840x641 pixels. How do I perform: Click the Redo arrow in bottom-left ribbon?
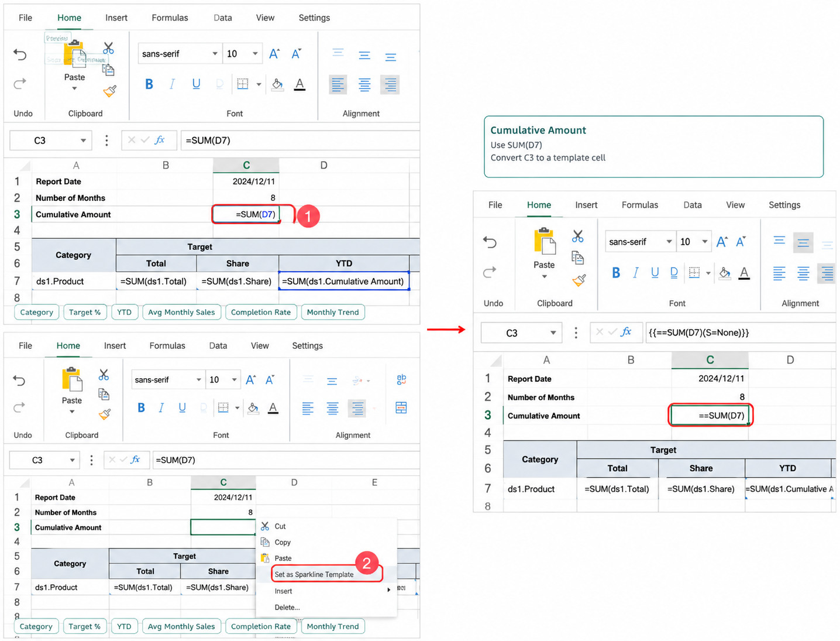pyautogui.click(x=19, y=407)
